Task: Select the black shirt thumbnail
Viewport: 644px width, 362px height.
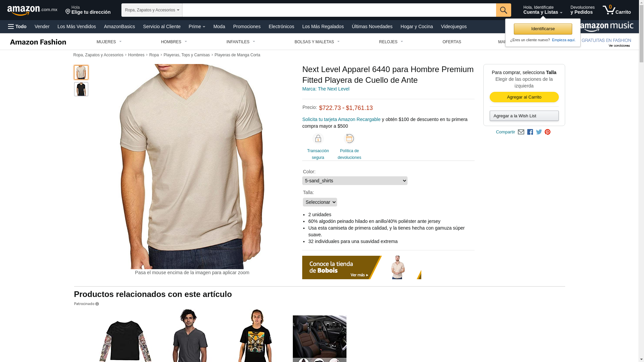Action: [x=81, y=89]
